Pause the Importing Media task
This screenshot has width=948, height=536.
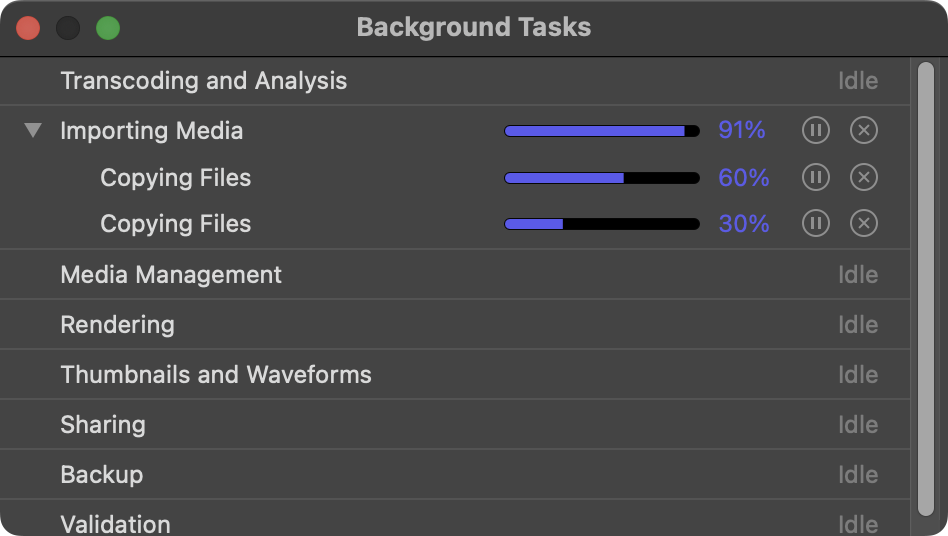pos(816,130)
